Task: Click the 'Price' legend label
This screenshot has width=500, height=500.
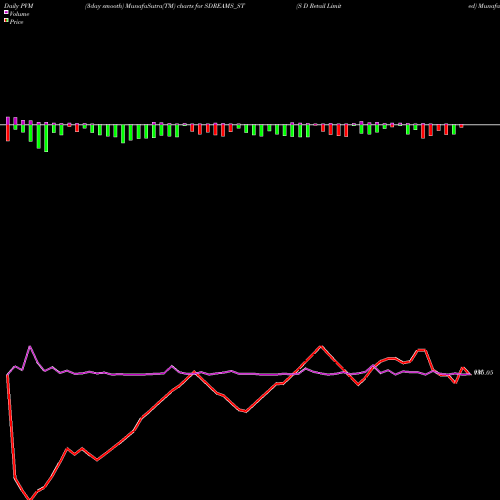Action: click(16, 22)
